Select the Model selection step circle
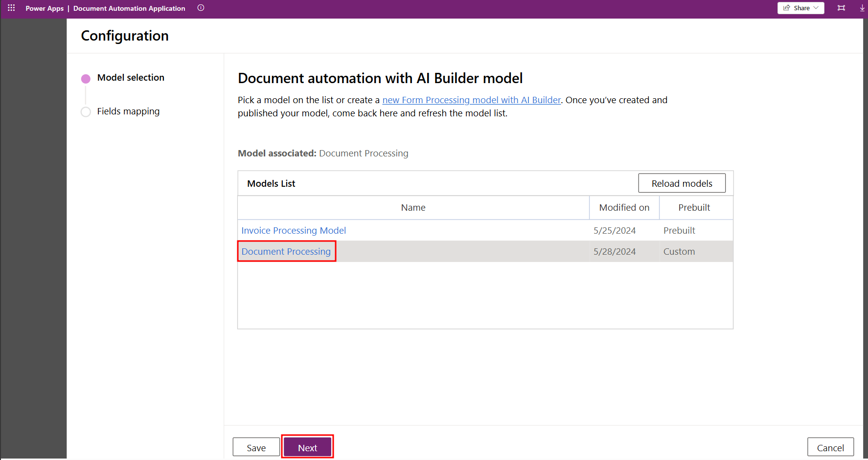Screen dimensions: 868x460 (x=86, y=79)
